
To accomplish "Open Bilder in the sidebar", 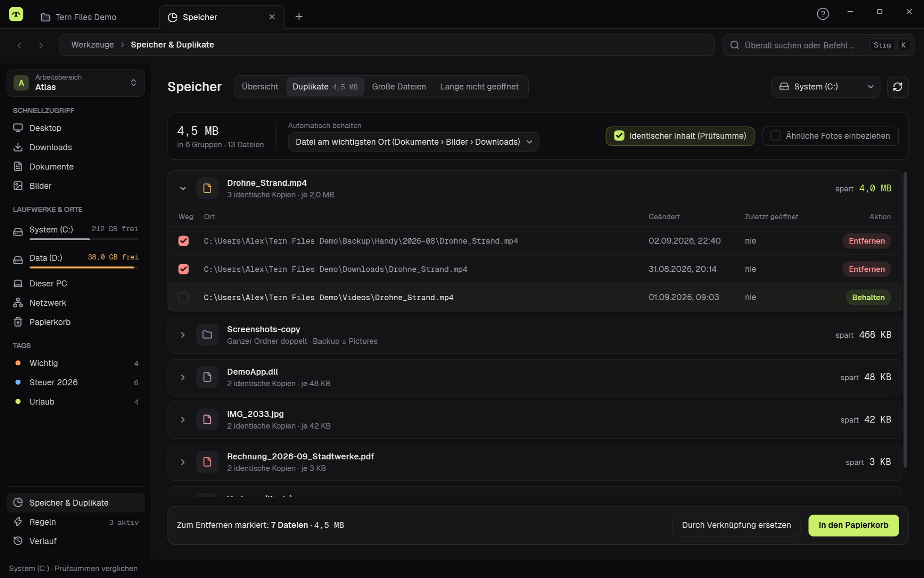I will pyautogui.click(x=75, y=186).
